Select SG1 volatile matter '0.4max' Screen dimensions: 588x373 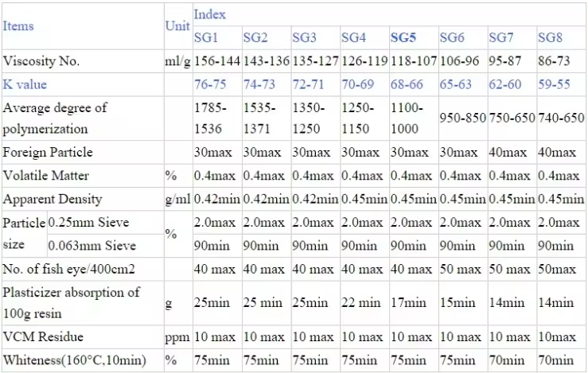tap(215, 176)
